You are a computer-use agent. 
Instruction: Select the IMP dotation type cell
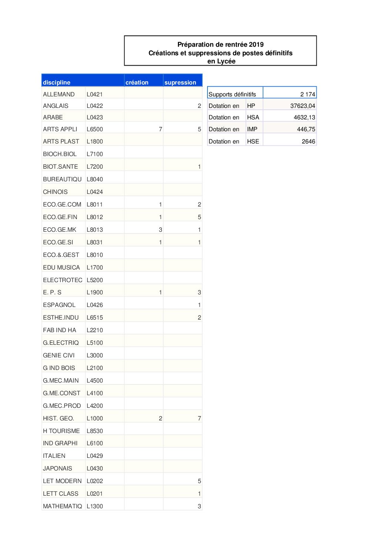point(254,128)
